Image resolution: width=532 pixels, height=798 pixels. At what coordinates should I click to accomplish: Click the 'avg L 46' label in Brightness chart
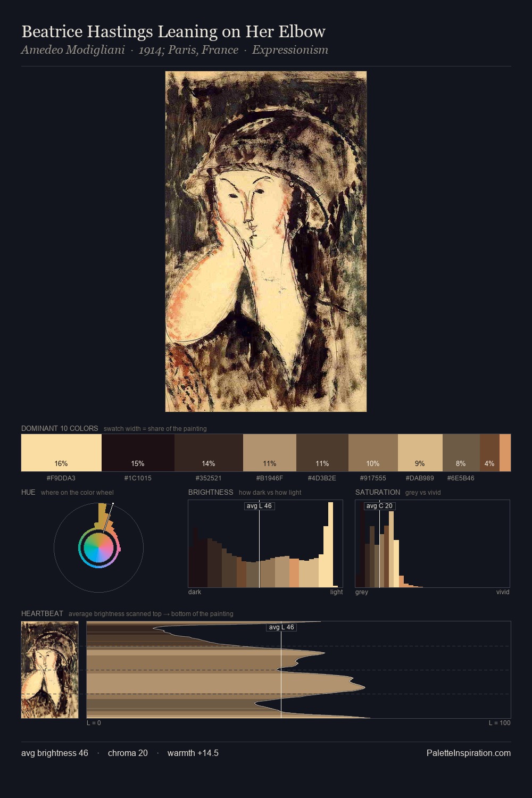pyautogui.click(x=259, y=506)
